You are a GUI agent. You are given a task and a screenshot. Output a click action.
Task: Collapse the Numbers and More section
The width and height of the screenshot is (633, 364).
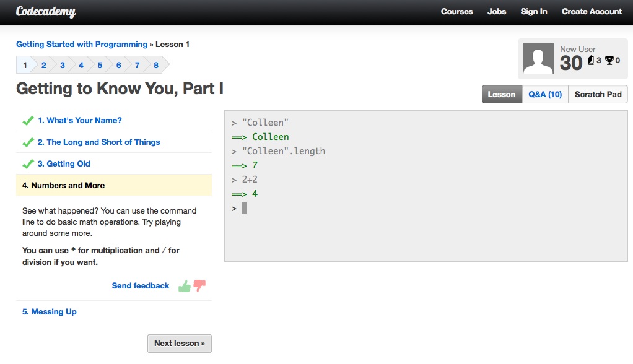(x=114, y=185)
